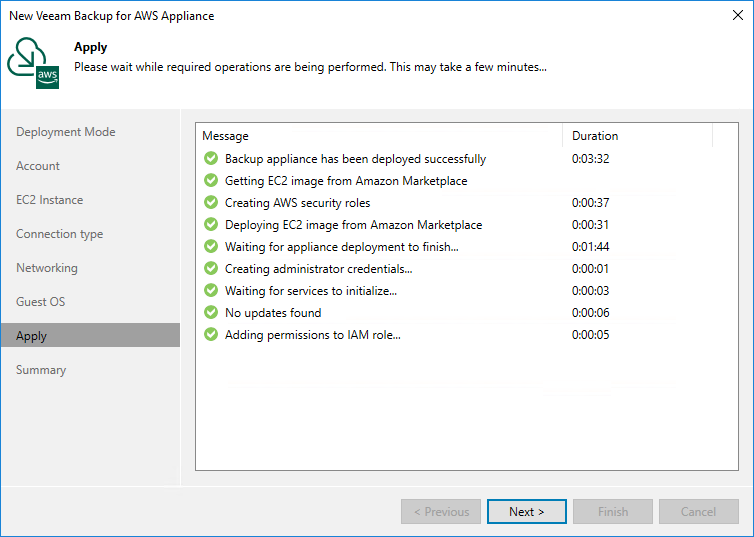Switch to the Networking step
This screenshot has width=754, height=537.
pyautogui.click(x=47, y=268)
